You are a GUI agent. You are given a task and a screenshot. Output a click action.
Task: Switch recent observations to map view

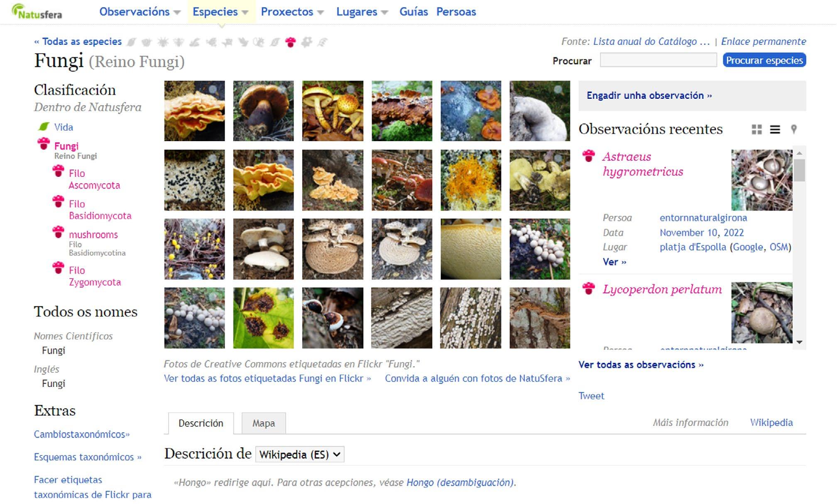(x=794, y=129)
